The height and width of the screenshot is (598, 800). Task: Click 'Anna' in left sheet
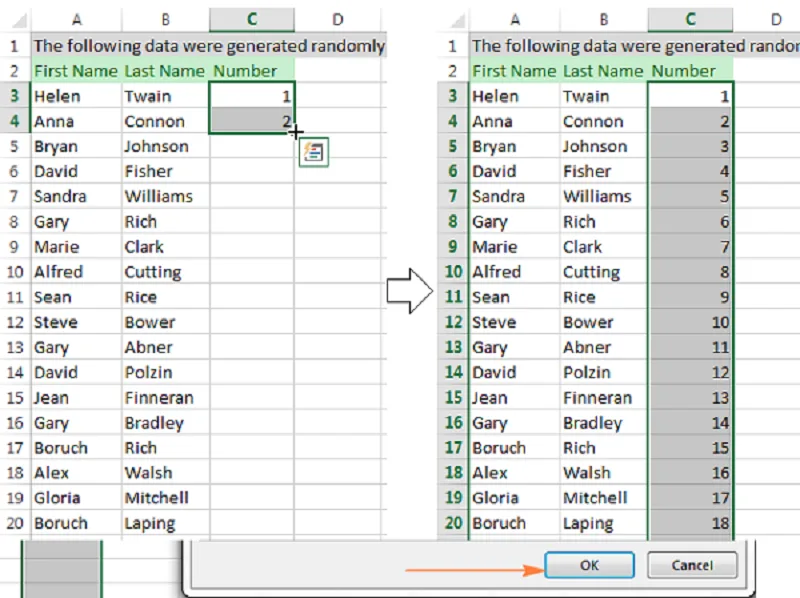(x=54, y=121)
